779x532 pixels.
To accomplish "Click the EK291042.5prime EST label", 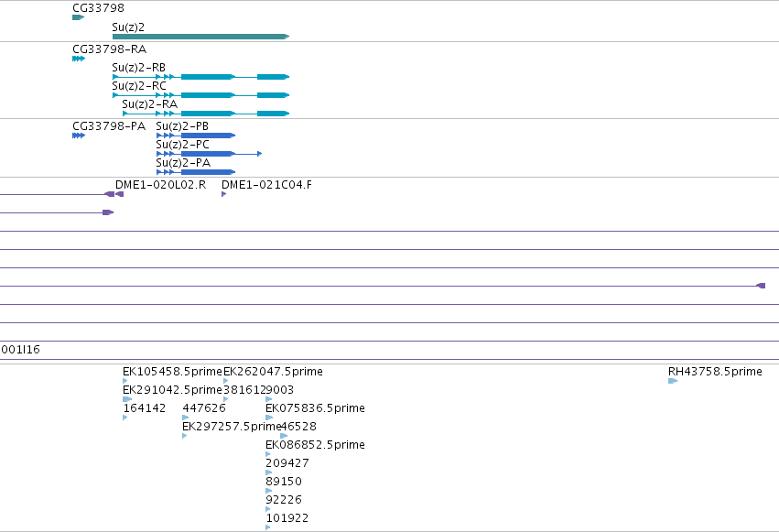I will coord(172,390).
